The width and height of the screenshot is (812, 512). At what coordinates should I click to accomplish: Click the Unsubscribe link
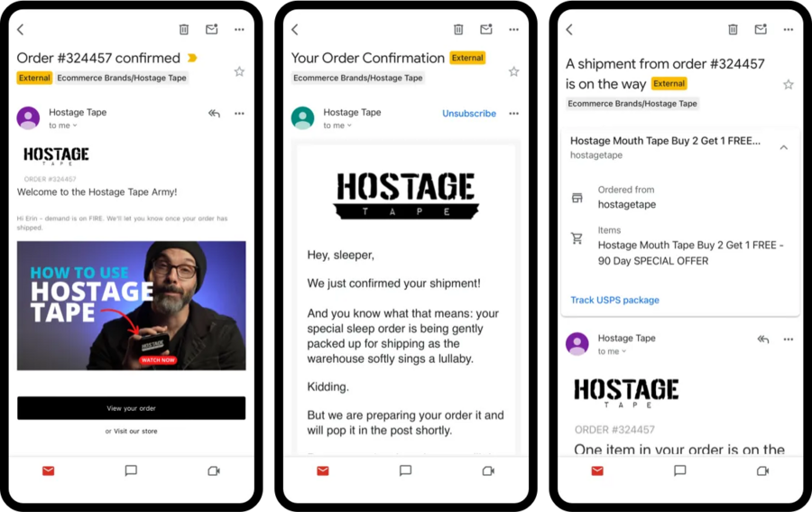point(469,114)
